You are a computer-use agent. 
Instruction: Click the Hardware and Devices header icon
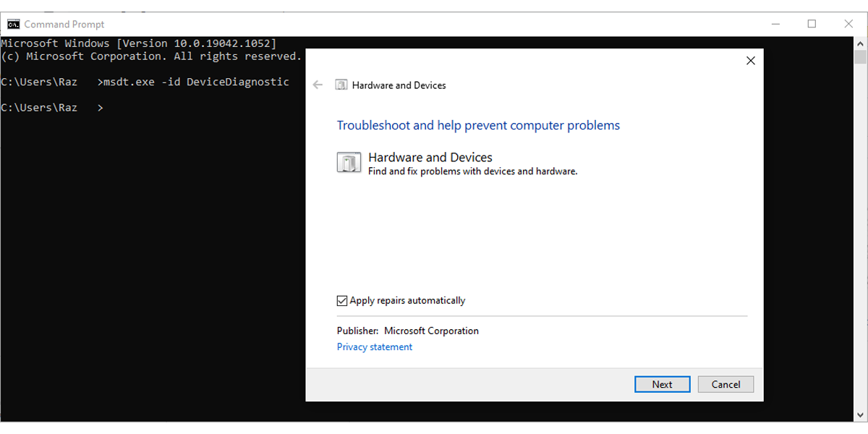tap(341, 85)
